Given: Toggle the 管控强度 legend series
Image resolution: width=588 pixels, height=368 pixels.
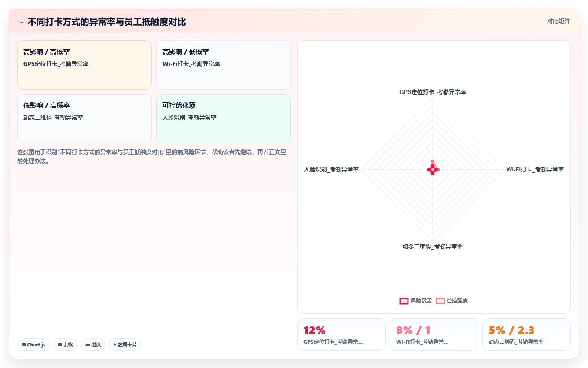Looking at the screenshot, I should (452, 301).
